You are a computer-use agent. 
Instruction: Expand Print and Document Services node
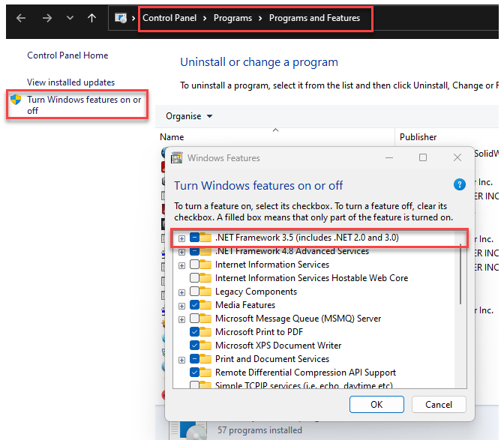(182, 360)
